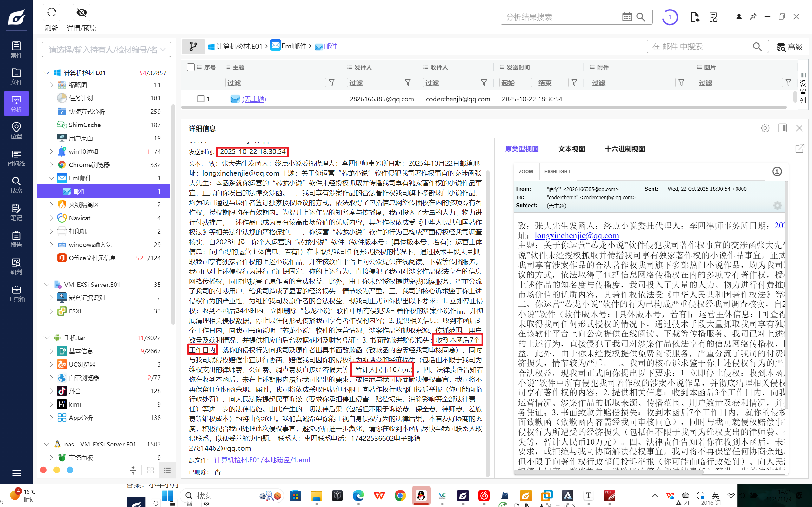Screen dimensions: 812x507
Task: Click the calendar icon in search box
Action: point(627,17)
